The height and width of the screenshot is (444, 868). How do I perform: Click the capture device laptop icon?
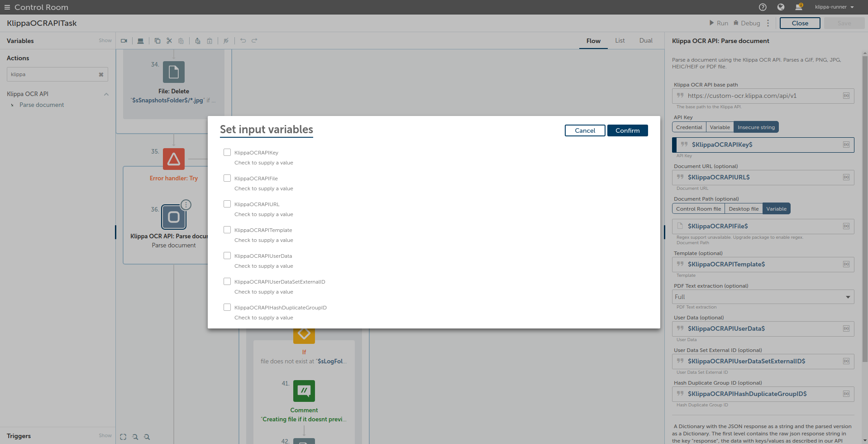click(141, 41)
